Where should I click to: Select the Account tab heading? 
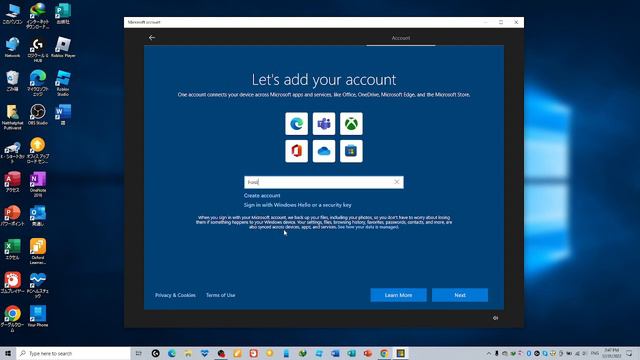pyautogui.click(x=401, y=38)
